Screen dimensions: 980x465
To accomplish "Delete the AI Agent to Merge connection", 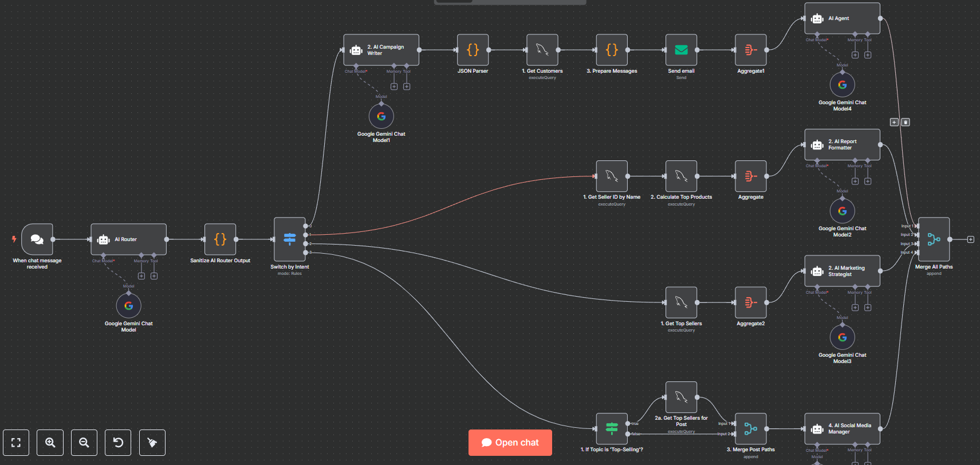I will 906,122.
